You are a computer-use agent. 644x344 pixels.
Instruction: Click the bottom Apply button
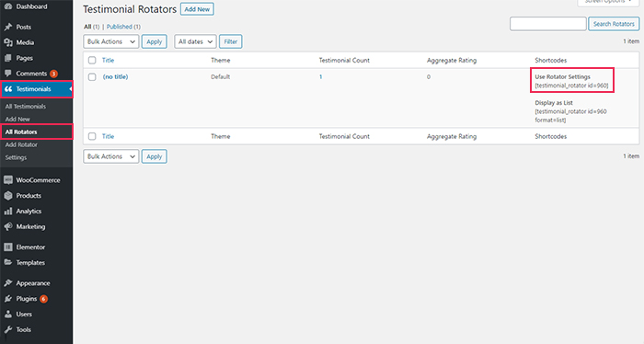(155, 156)
